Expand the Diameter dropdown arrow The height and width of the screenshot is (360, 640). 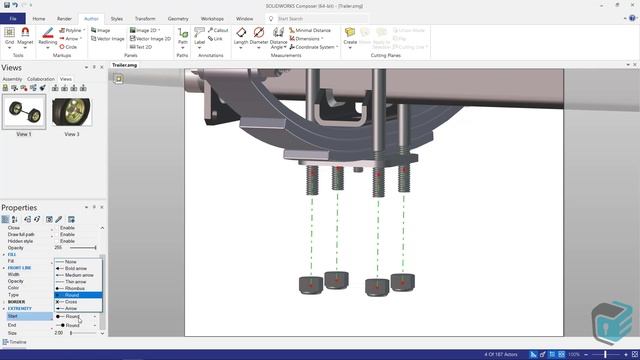259,48
